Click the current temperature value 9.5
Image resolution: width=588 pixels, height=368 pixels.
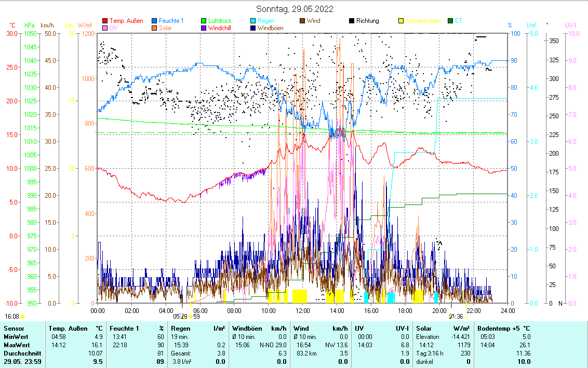(x=98, y=362)
